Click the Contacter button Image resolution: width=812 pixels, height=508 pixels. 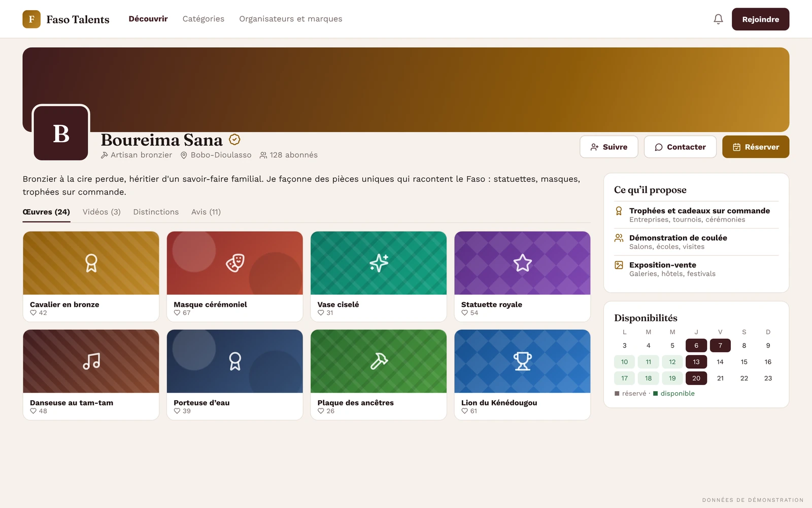[x=680, y=147]
